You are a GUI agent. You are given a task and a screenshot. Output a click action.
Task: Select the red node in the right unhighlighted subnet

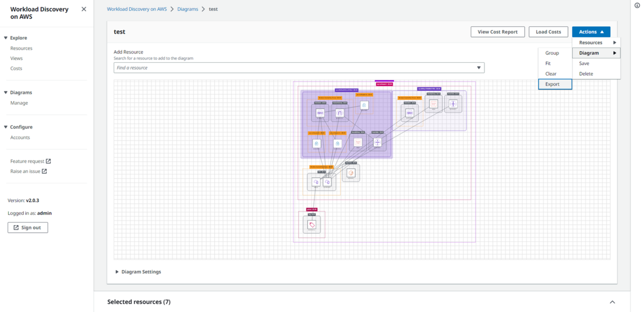click(433, 104)
